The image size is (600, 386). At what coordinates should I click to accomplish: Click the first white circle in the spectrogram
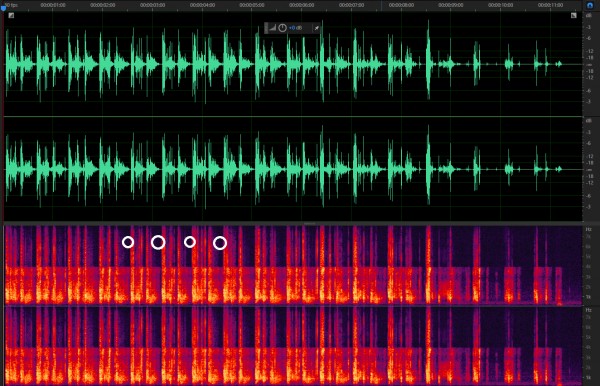pos(128,242)
